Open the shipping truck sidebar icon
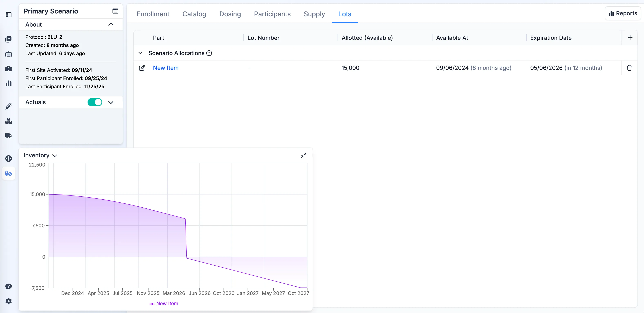 [x=9, y=136]
